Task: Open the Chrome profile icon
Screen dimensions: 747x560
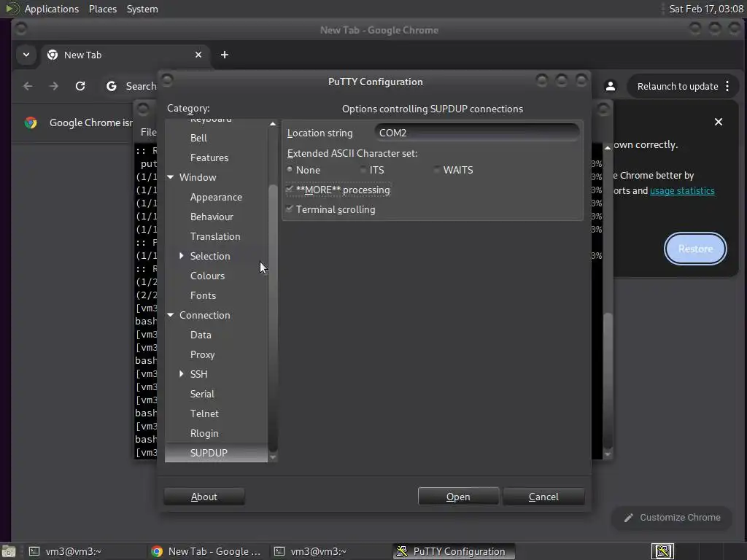Action: point(611,86)
